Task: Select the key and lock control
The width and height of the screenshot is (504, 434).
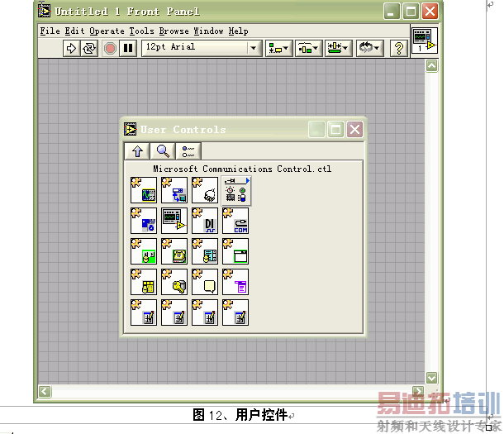Action: tap(174, 282)
